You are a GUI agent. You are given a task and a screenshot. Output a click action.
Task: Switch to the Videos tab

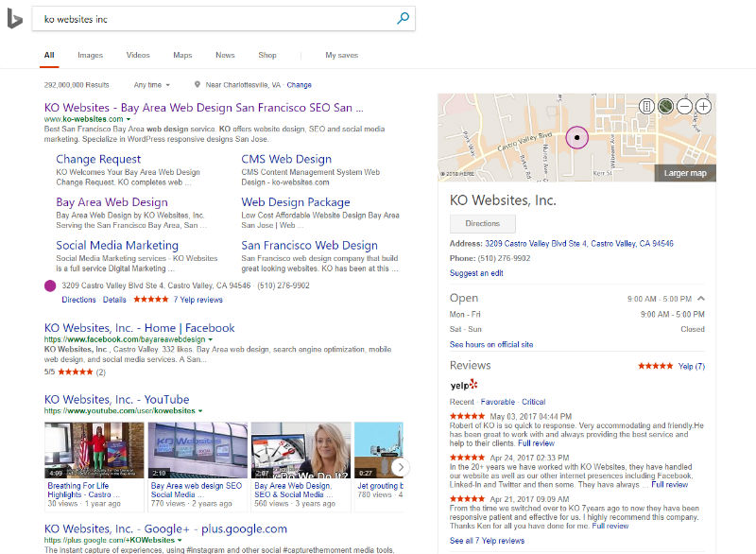click(138, 55)
